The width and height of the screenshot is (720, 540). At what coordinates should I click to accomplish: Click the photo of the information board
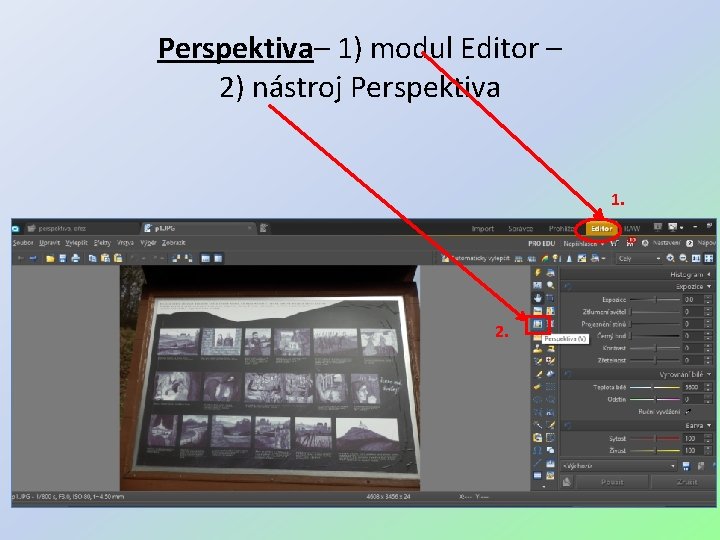270,377
